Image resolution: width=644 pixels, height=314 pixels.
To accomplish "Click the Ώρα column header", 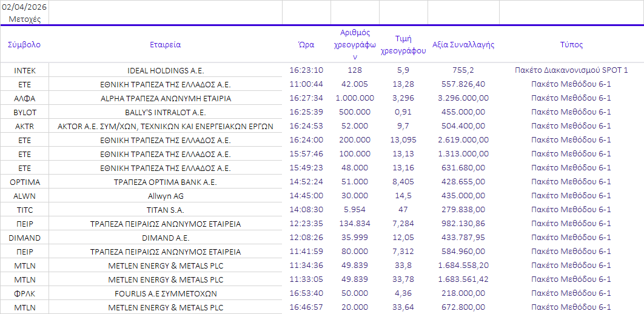I will click(x=306, y=45).
